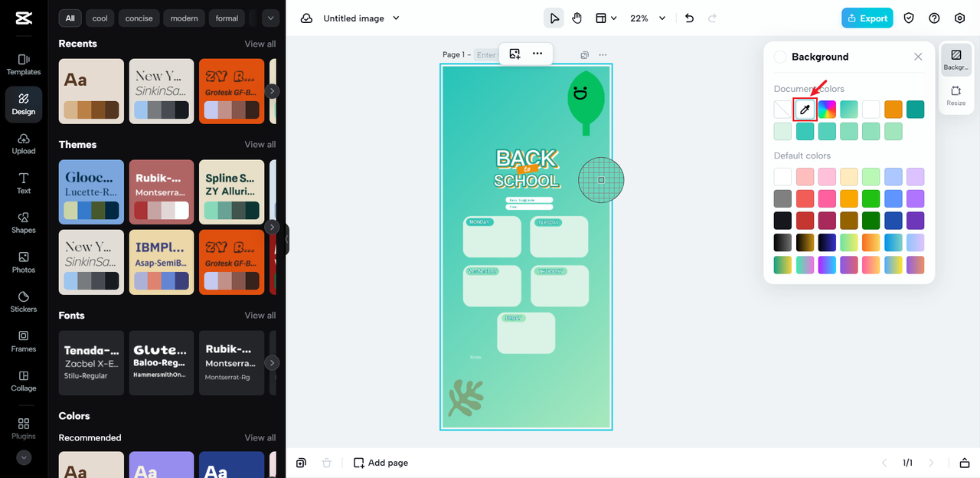Screen dimensions: 980x478
Task: Edit the page title input field
Action: pyautogui.click(x=485, y=55)
